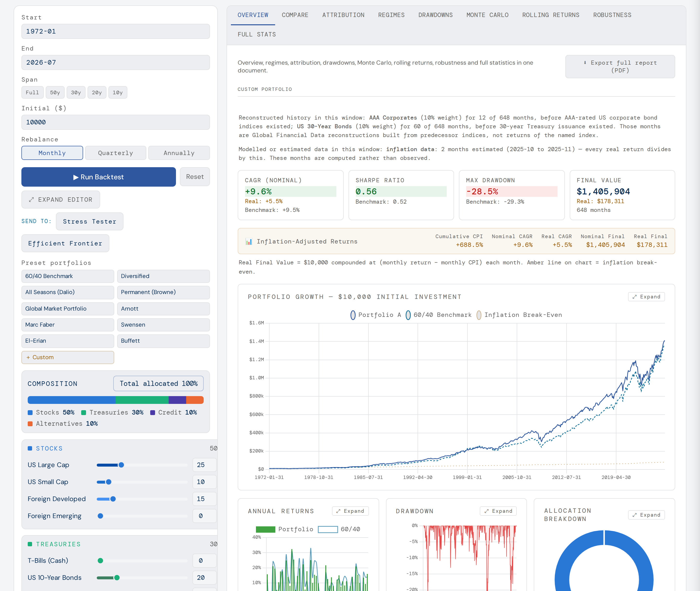Set span to 30y
The height and width of the screenshot is (591, 700).
[76, 93]
